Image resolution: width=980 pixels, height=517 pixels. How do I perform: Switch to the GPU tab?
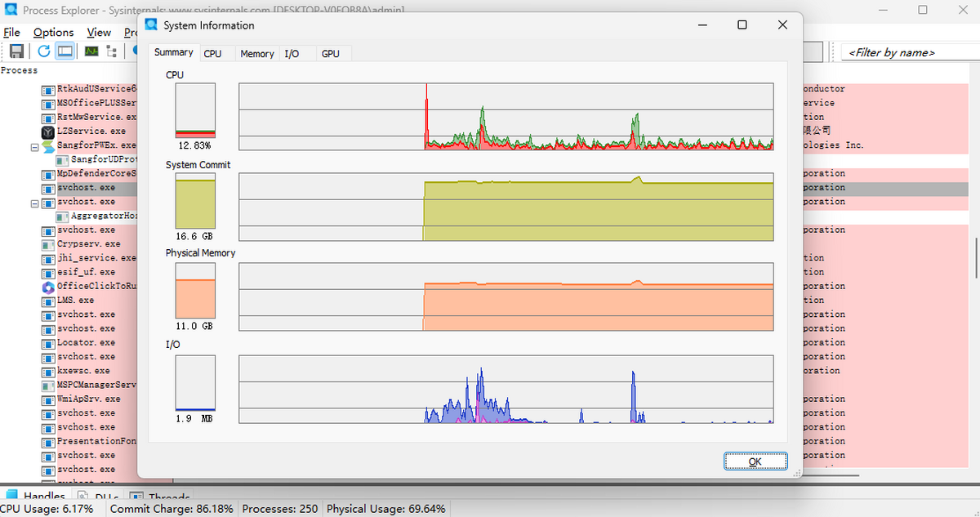point(331,54)
